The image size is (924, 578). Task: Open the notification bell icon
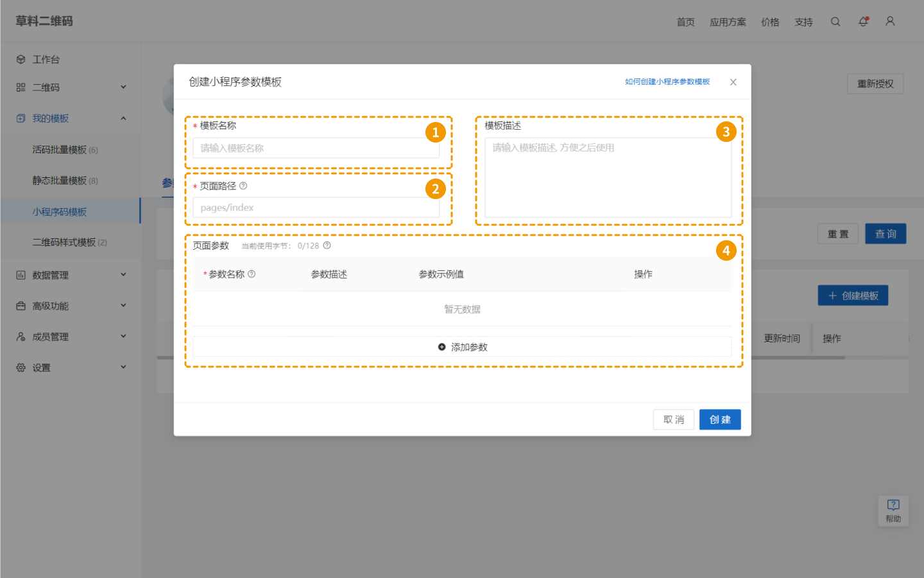pos(862,21)
